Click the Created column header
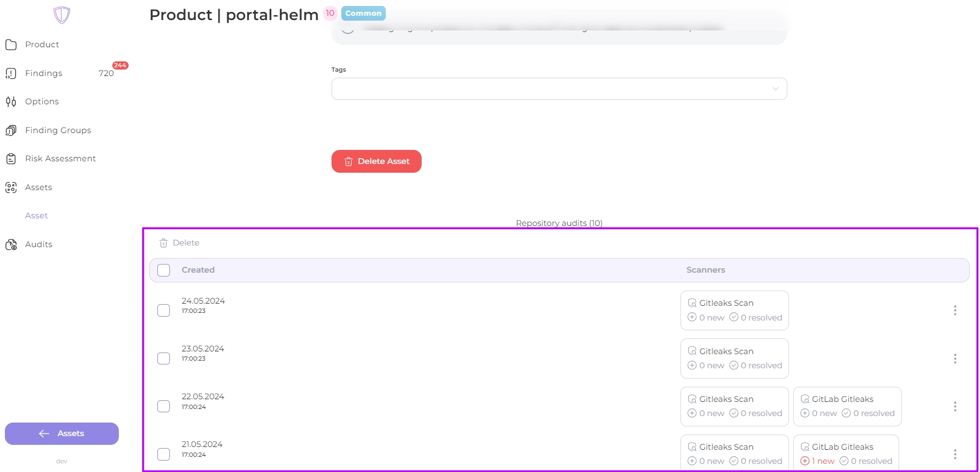 198,270
